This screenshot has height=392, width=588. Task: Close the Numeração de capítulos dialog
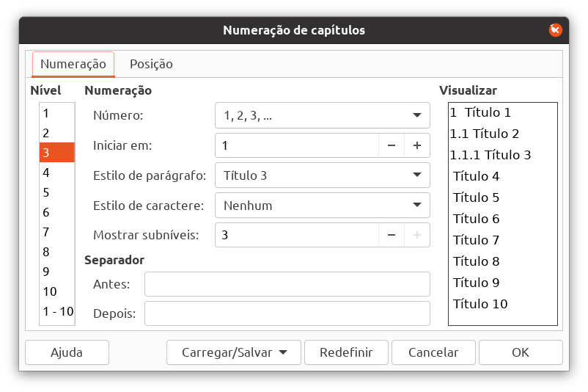555,30
